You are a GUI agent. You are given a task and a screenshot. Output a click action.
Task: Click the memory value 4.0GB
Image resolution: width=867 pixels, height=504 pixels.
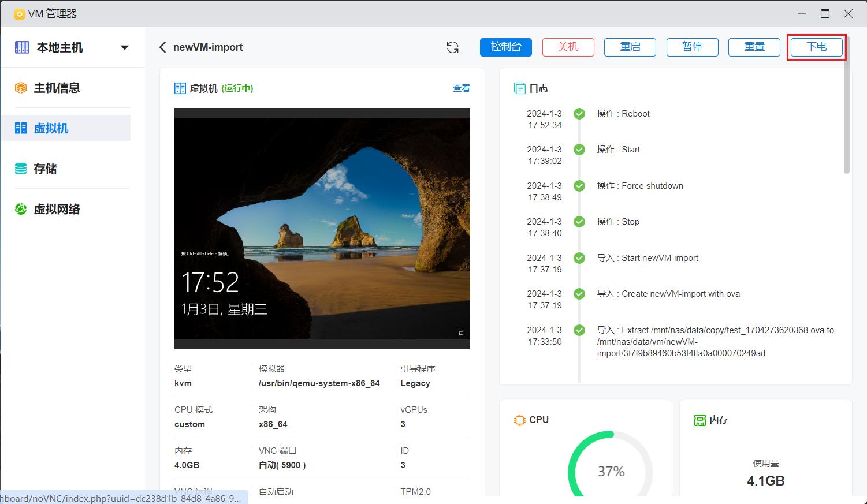(187, 465)
